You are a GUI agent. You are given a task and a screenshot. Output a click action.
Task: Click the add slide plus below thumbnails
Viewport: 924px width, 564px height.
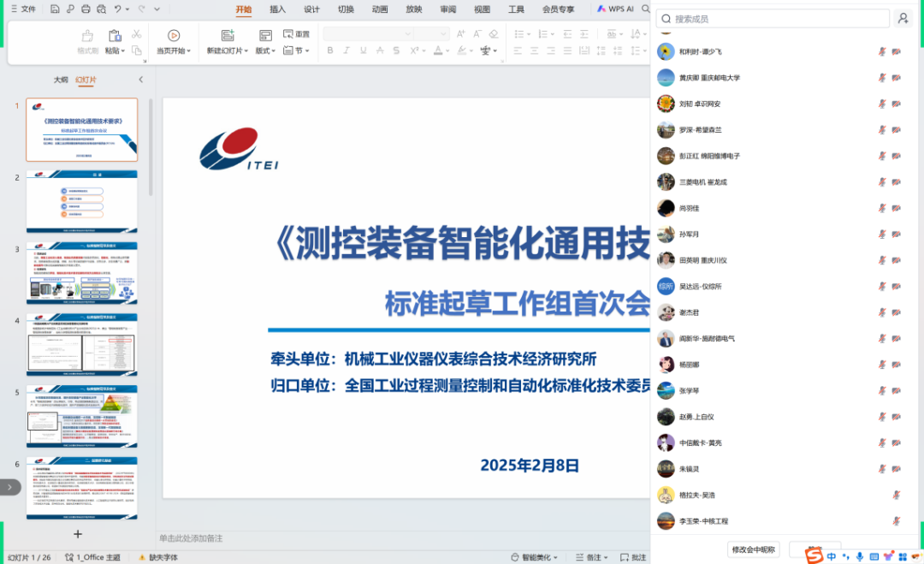pyautogui.click(x=78, y=534)
